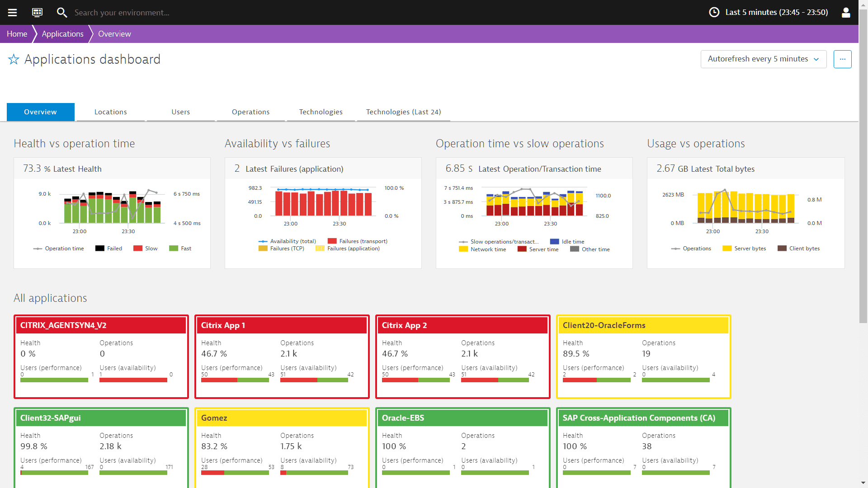This screenshot has width=868, height=488.
Task: Open the dashboards grid icon
Action: (37, 12)
